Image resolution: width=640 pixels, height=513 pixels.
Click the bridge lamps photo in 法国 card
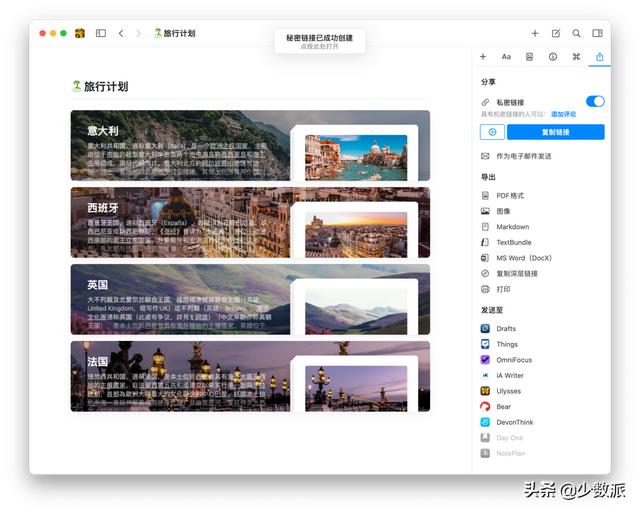(x=356, y=389)
